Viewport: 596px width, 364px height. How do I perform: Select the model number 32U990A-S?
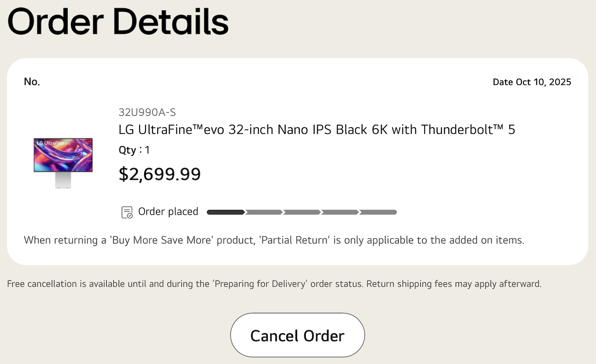click(147, 113)
